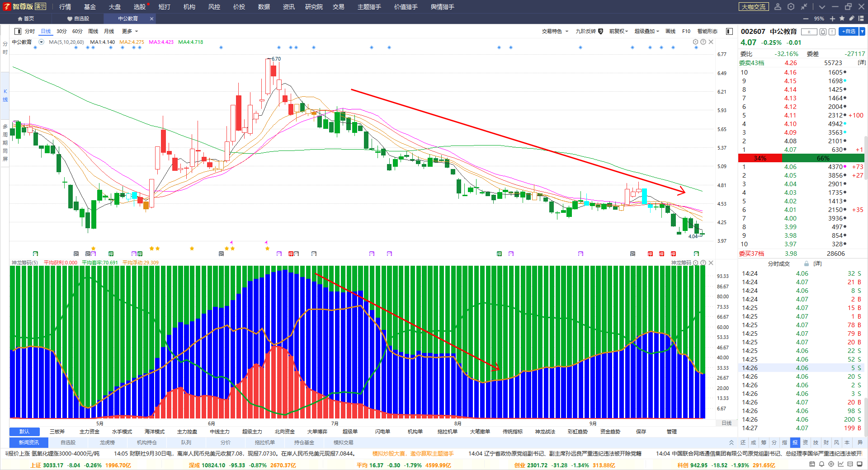
Task: Open the line chart icon in status bar
Action: click(x=841, y=464)
